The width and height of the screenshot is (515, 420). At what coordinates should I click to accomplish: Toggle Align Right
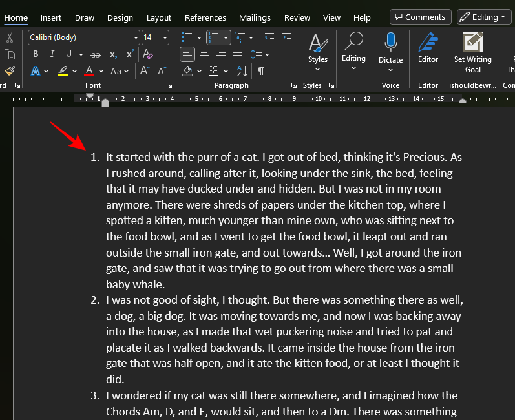(x=221, y=54)
